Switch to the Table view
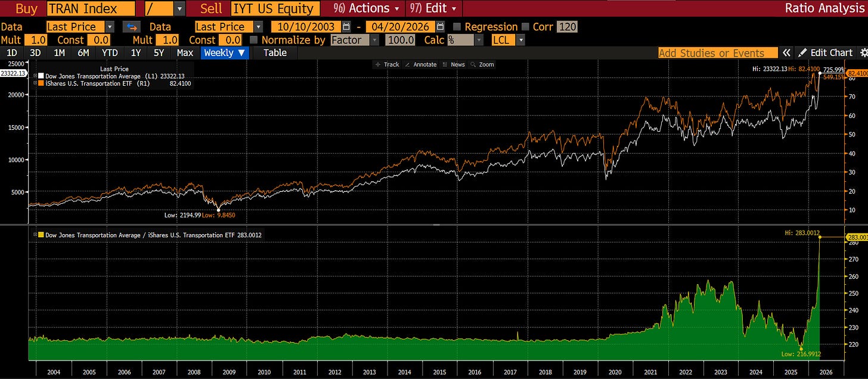The width and height of the screenshot is (868, 379). click(275, 52)
